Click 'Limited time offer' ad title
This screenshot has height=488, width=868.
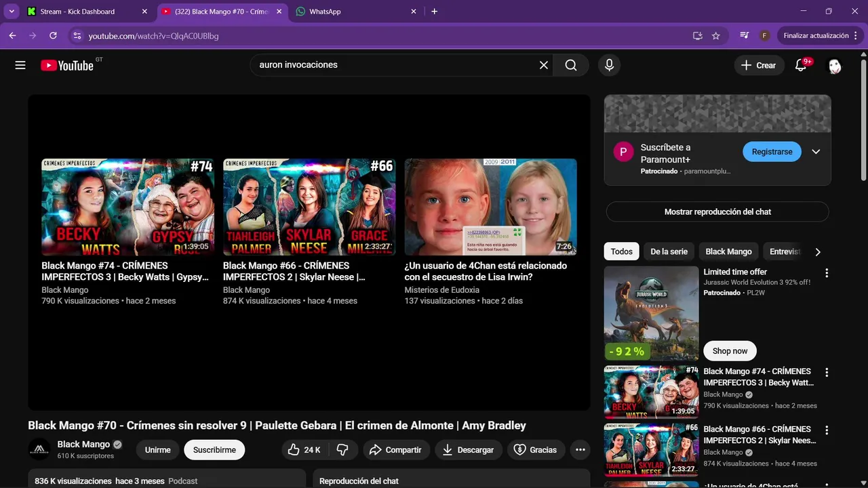pos(735,272)
